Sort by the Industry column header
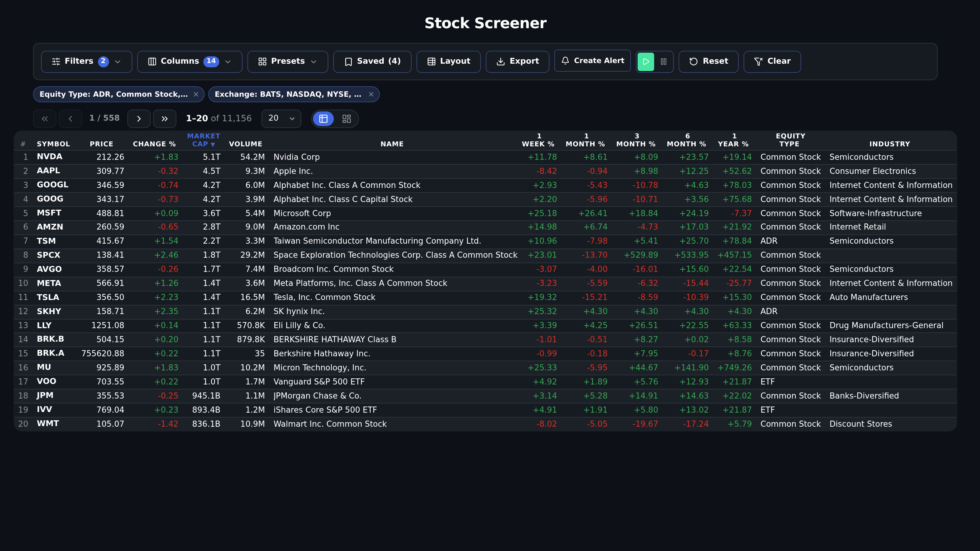This screenshot has height=551, width=980. [890, 144]
